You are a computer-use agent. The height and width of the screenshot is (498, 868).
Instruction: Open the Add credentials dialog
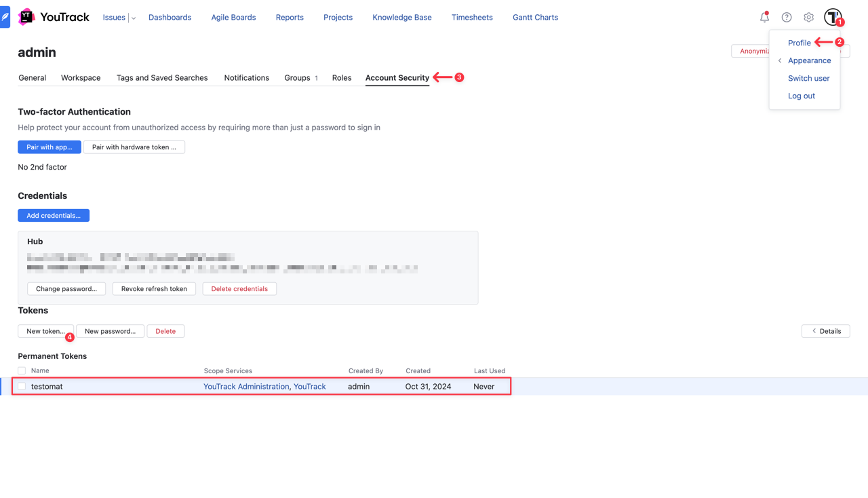click(53, 215)
